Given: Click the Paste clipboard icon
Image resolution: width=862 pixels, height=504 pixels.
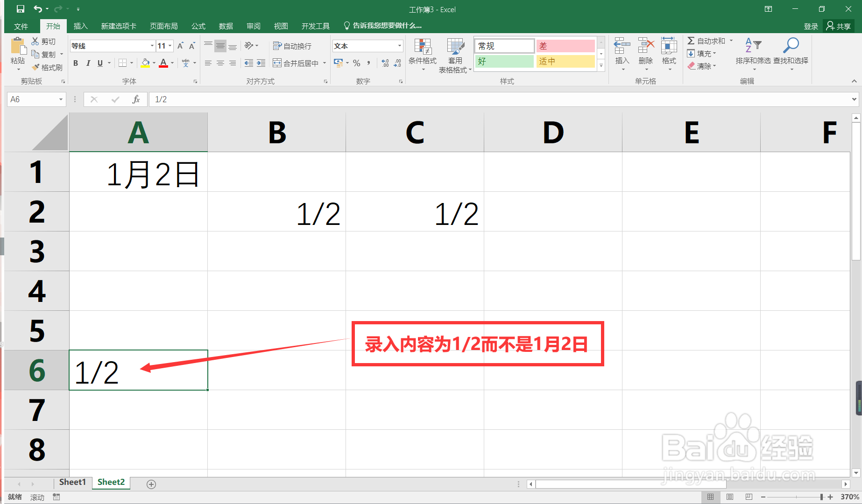Looking at the screenshot, I should (18, 45).
